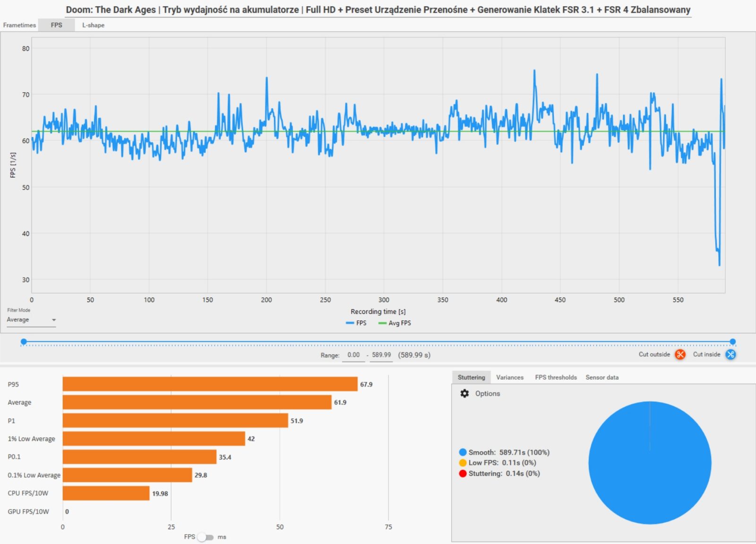
Task: Open the Variances tab
Action: 509,377
